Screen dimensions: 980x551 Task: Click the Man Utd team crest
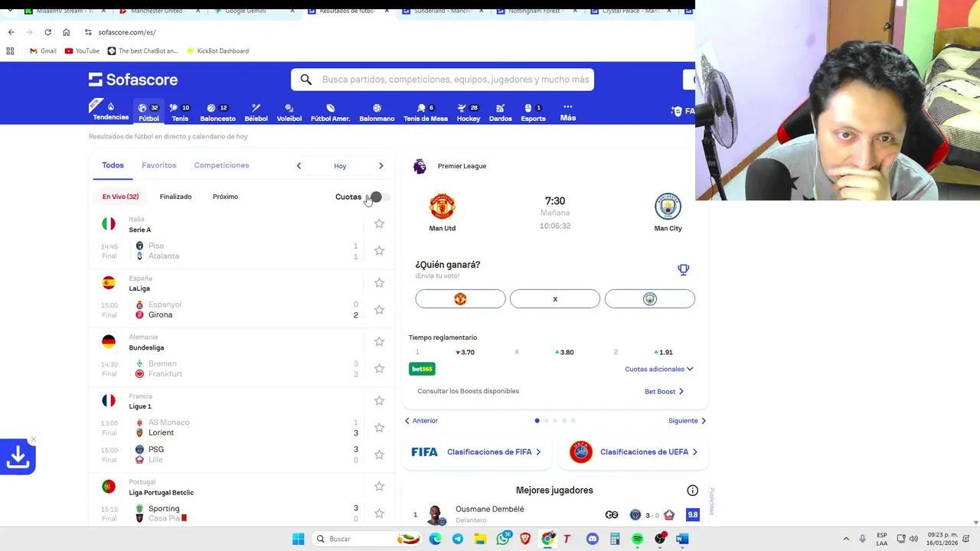(x=442, y=207)
